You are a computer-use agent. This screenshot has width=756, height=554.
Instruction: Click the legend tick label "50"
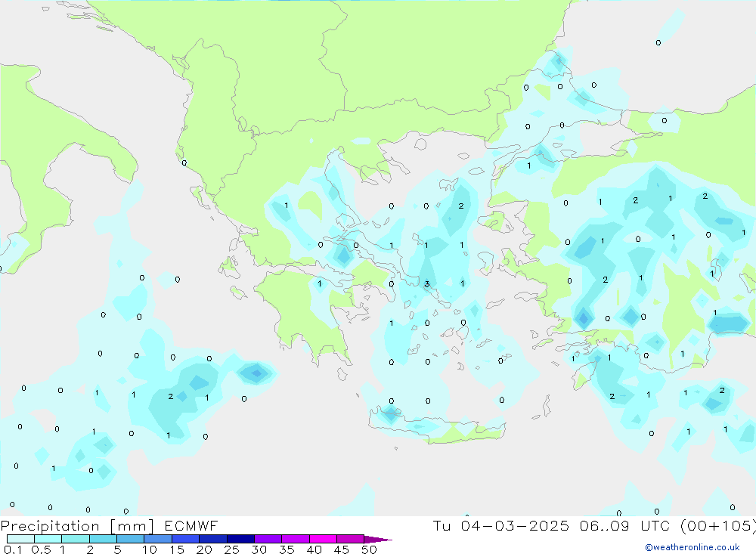(370, 549)
